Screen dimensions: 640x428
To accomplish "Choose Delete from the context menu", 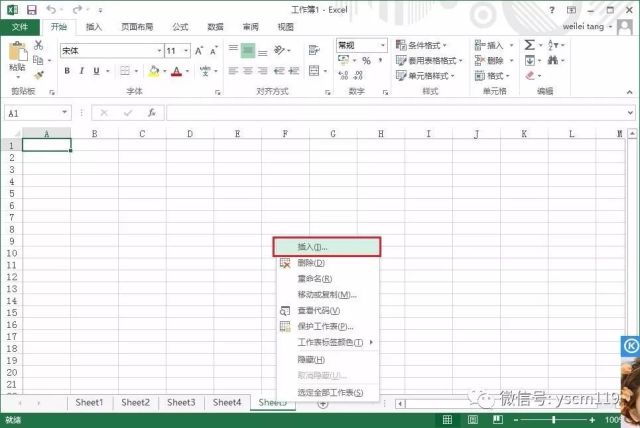I will 328,263.
